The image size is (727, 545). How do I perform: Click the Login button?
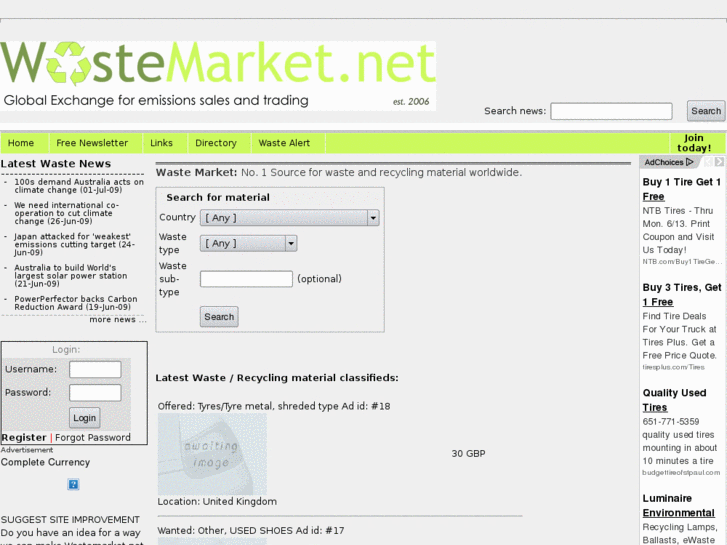coord(84,418)
